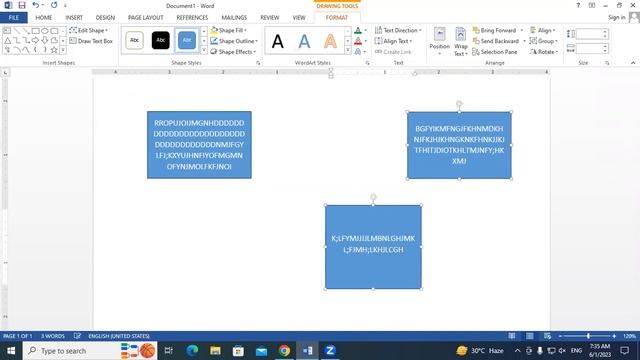Choose the white outlined Abc shape style
Image resolution: width=640 pixels, height=360 pixels.
point(135,40)
